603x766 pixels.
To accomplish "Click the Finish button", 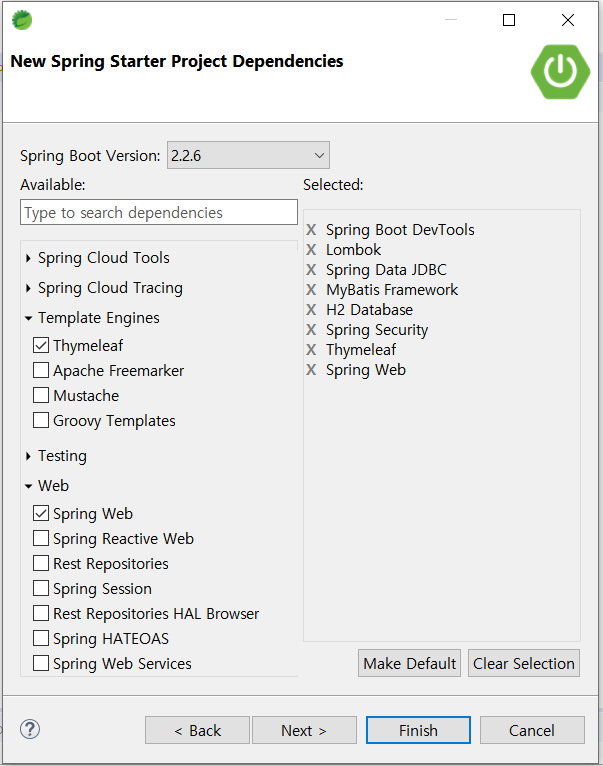I will click(418, 730).
